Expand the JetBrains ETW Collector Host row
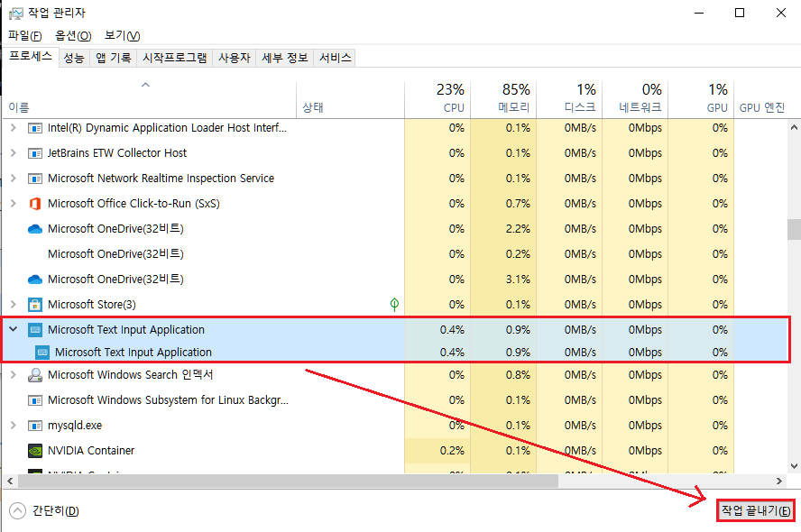The width and height of the screenshot is (801, 532). coord(14,152)
